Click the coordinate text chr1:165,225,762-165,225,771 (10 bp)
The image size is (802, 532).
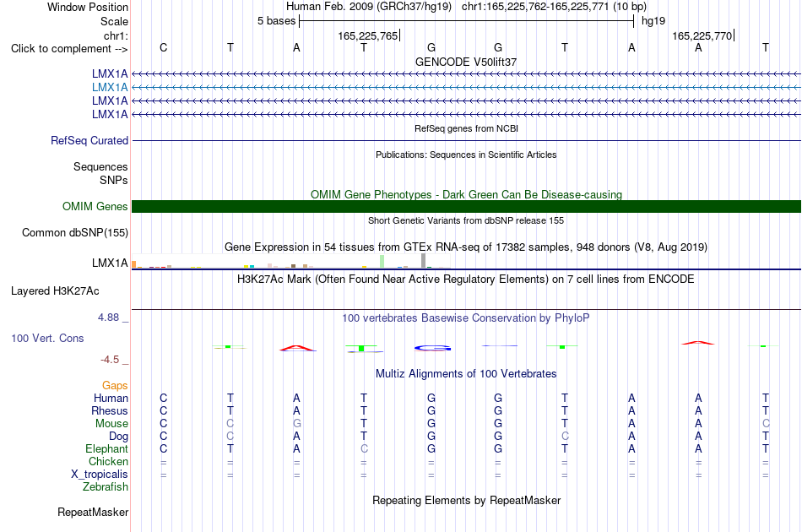coord(554,7)
